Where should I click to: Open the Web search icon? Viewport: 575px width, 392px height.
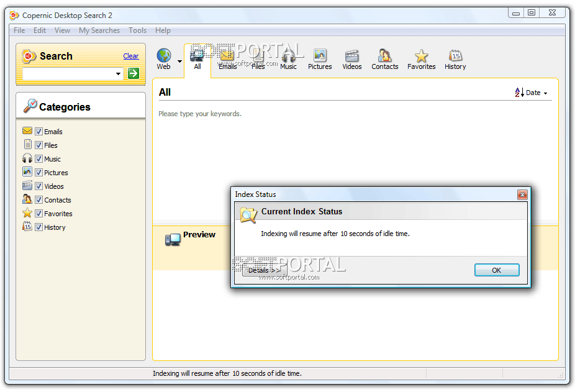(163, 56)
